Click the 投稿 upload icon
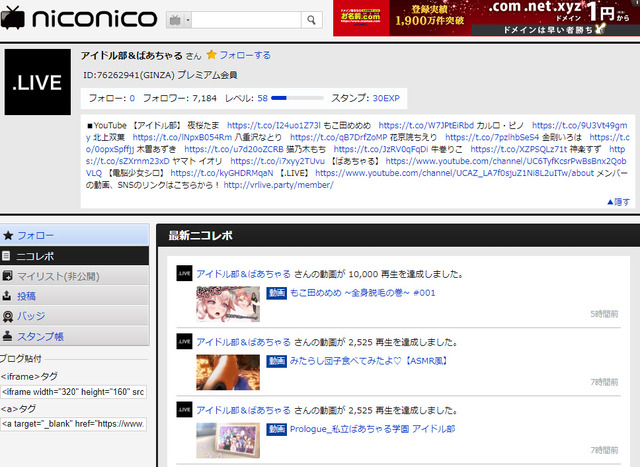Image resolution: width=640 pixels, height=467 pixels. click(x=7, y=295)
